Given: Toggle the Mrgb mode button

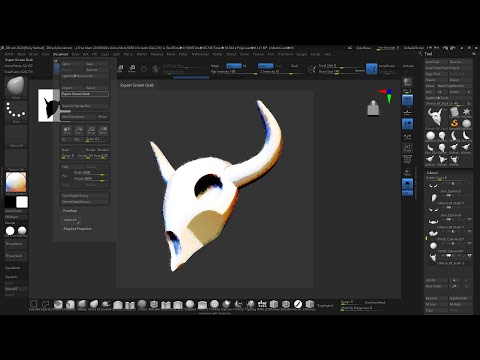Looking at the screenshot, I should [x=215, y=66].
